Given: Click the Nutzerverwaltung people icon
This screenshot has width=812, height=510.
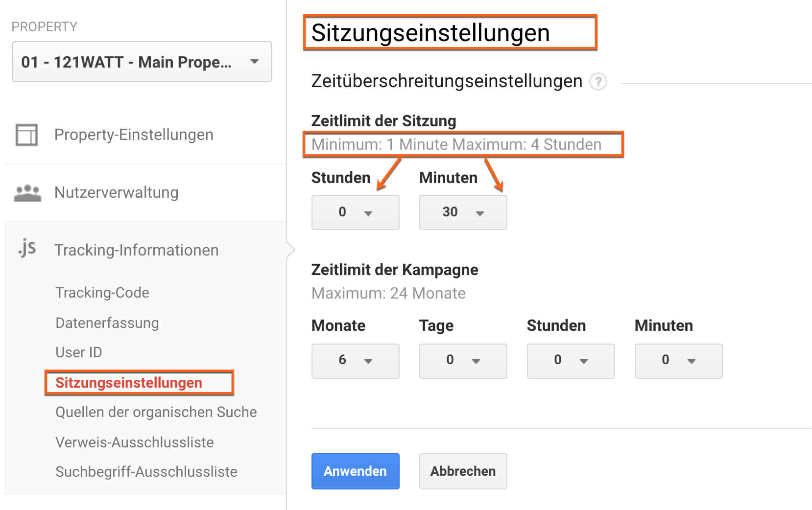Looking at the screenshot, I should (x=27, y=192).
